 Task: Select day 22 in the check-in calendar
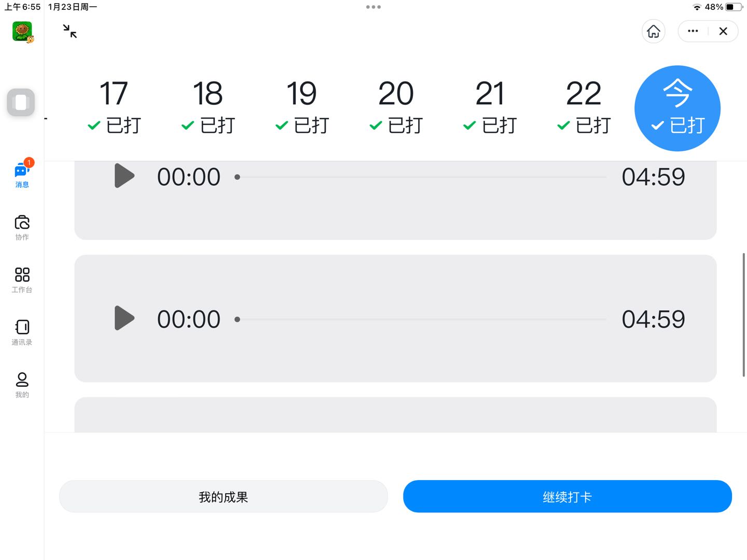(x=584, y=107)
